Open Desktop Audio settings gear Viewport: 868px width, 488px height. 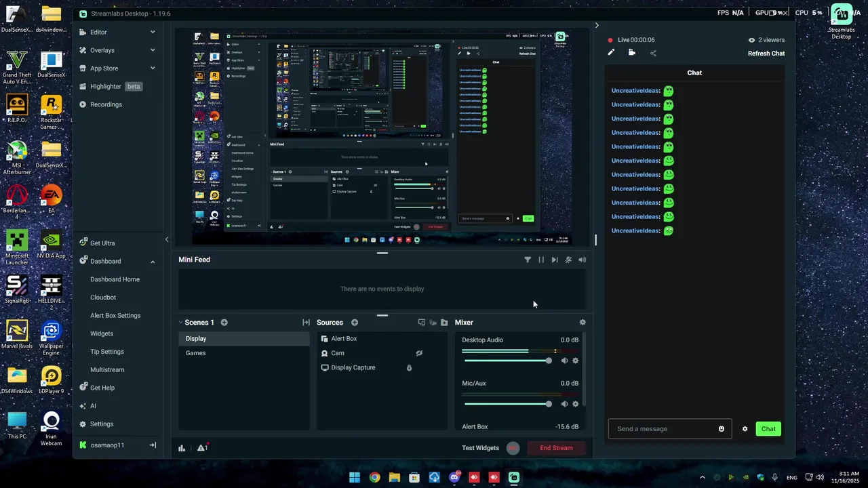(575, 361)
